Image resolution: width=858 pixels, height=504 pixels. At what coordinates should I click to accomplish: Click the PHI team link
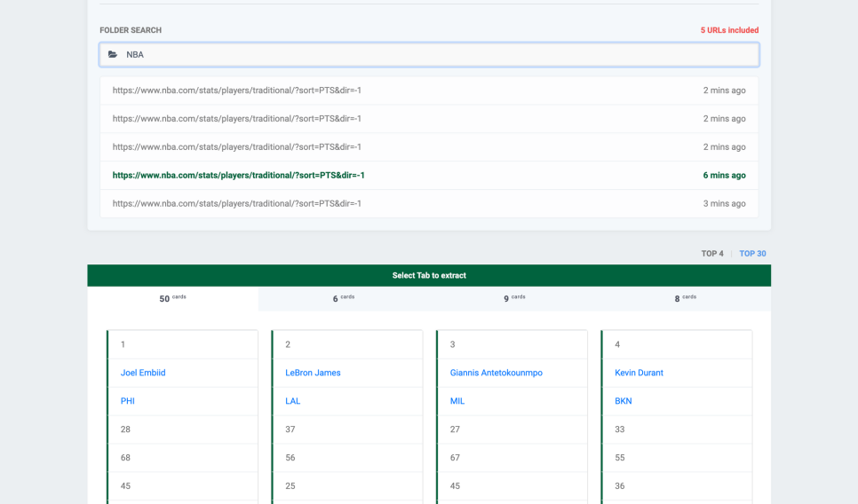128,401
